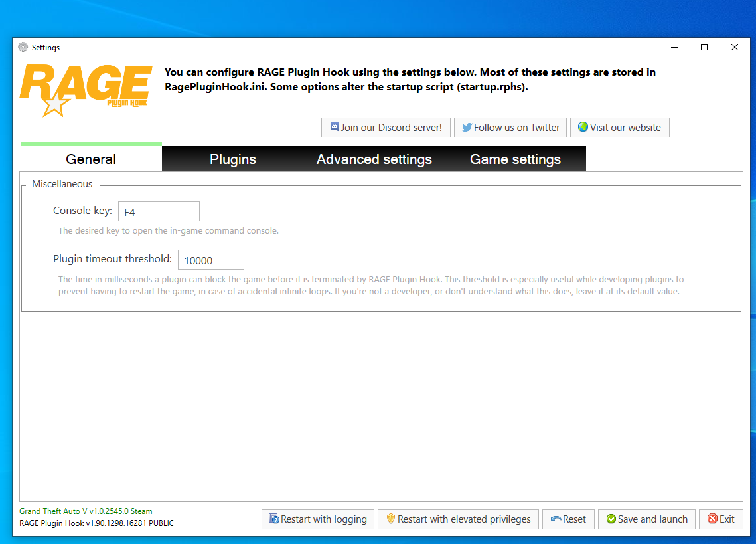756x544 pixels.
Task: Click the Discord icon on server button
Action: 334,127
